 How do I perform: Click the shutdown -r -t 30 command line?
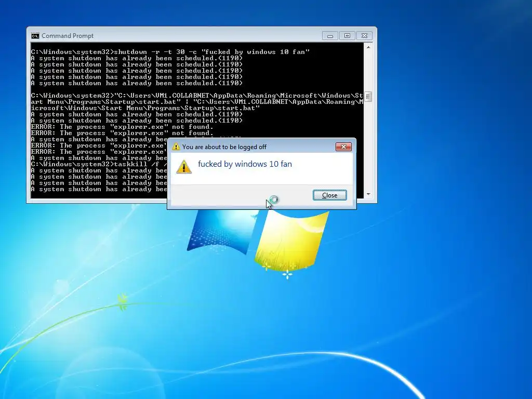170,52
